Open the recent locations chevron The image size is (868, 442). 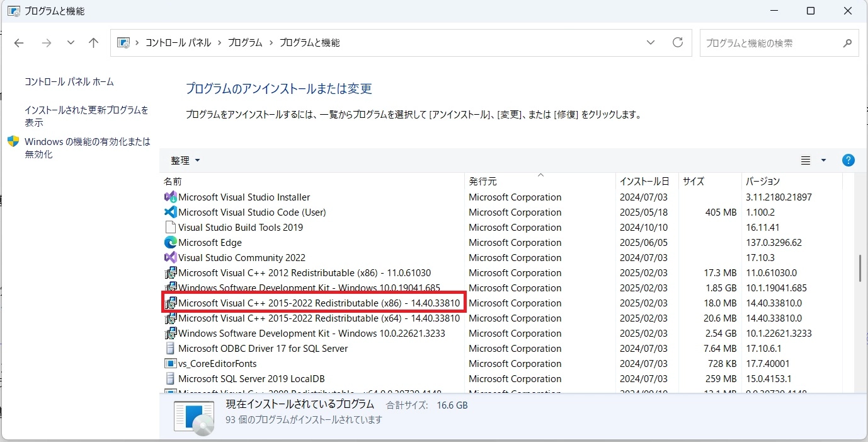[71, 43]
